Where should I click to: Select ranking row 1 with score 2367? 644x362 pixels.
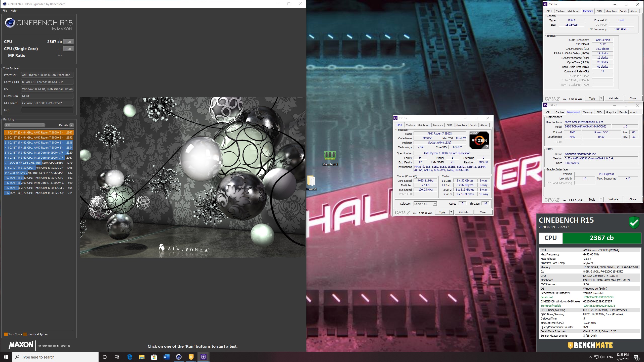pyautogui.click(x=39, y=132)
